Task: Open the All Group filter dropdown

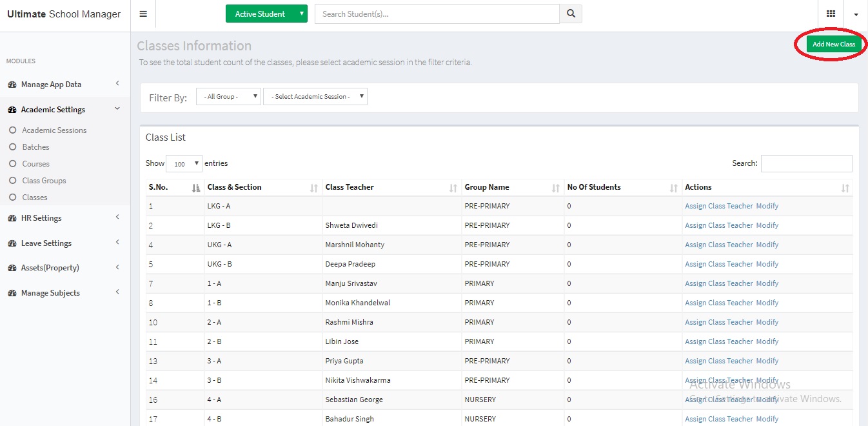Action: click(228, 97)
